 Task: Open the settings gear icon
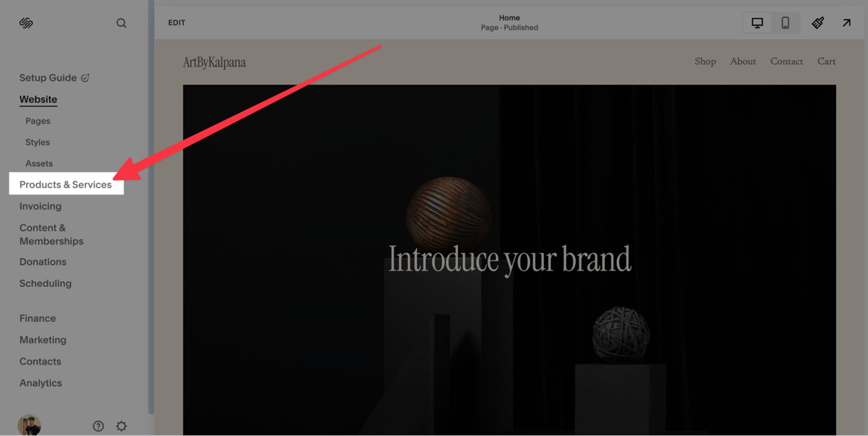(x=122, y=426)
